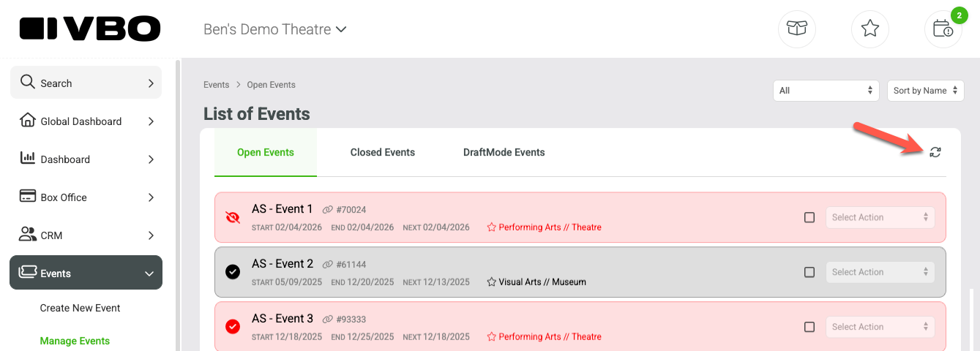This screenshot has width=980, height=351.
Task: Open the Sort by Name dropdown
Action: point(926,91)
